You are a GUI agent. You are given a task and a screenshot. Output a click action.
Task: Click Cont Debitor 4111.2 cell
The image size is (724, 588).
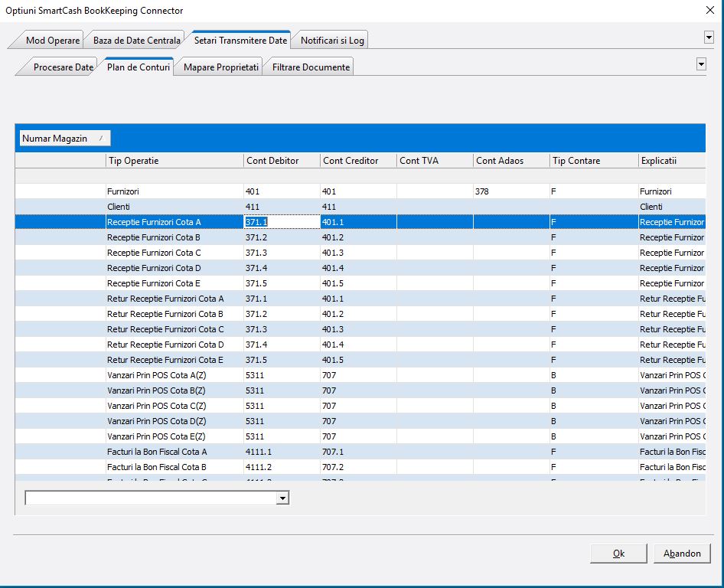[282, 466]
